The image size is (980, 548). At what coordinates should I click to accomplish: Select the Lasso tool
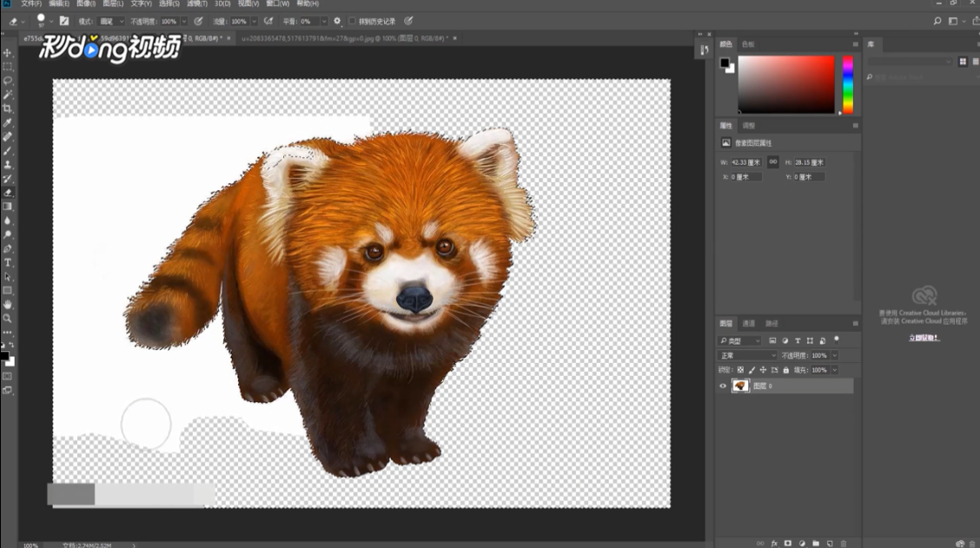8,81
